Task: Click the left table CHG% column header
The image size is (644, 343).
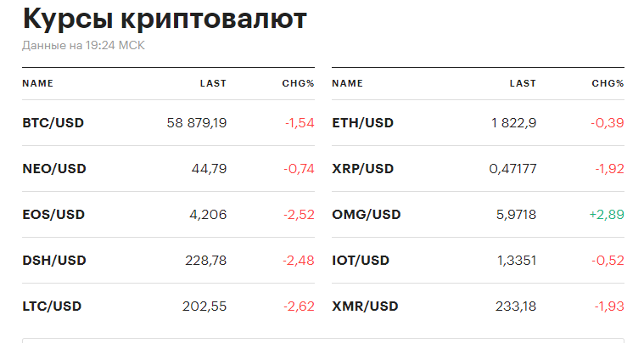Action: pyautogui.click(x=298, y=84)
